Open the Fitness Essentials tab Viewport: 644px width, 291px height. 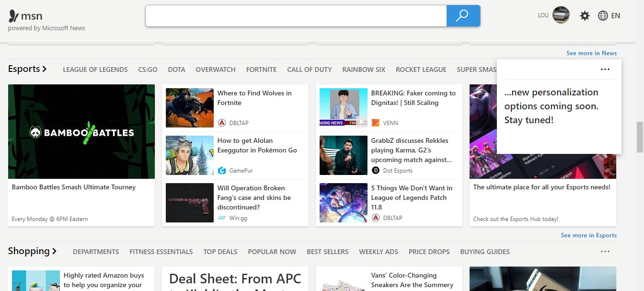point(161,252)
